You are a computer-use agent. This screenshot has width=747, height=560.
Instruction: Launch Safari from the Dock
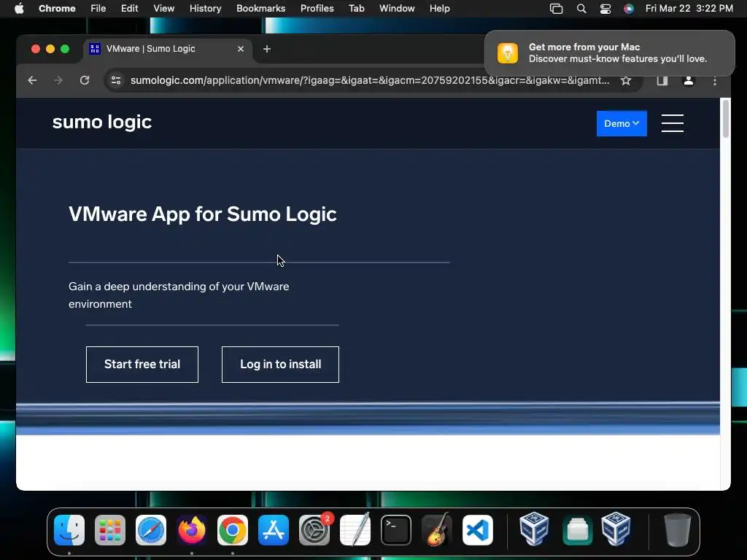(151, 530)
